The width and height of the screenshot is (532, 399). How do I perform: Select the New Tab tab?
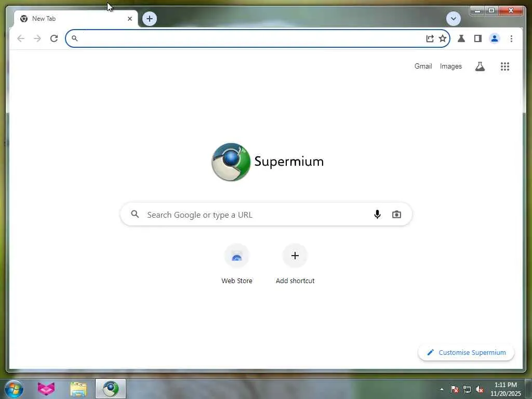[76, 19]
